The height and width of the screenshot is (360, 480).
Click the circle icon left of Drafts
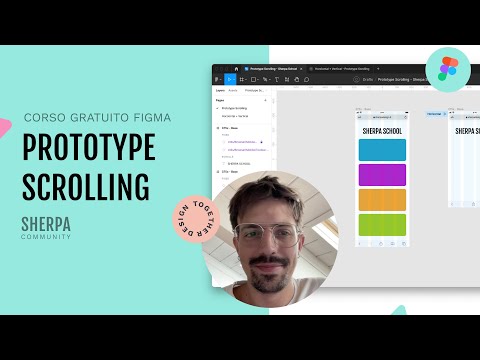pyautogui.click(x=356, y=79)
